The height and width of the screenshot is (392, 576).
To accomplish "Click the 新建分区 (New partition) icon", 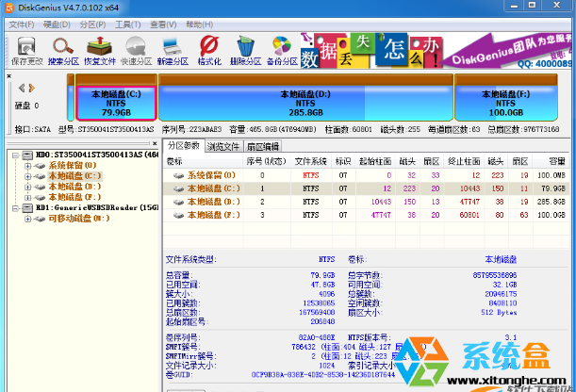I will (173, 49).
